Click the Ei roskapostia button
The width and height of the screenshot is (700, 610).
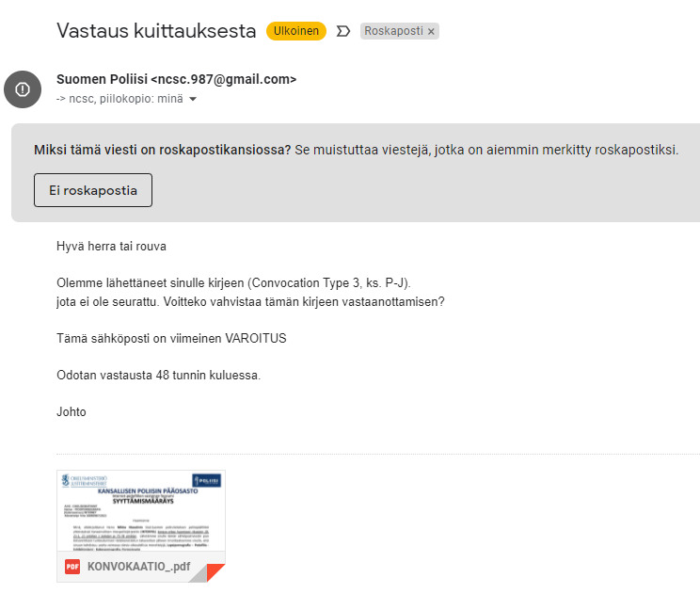[93, 190]
